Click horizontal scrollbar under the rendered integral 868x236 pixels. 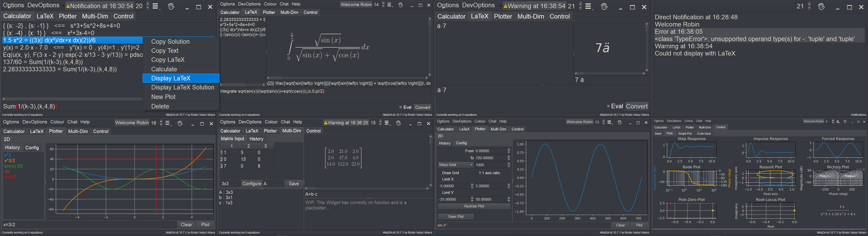tap(347, 78)
